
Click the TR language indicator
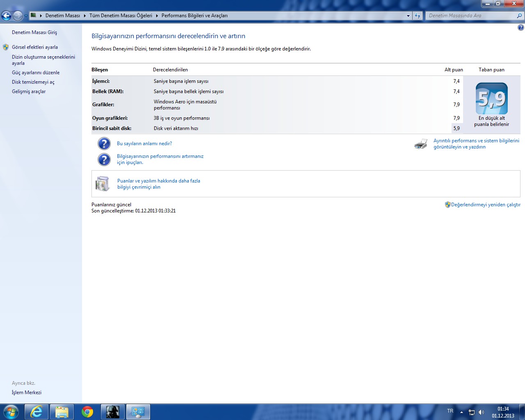pyautogui.click(x=450, y=411)
